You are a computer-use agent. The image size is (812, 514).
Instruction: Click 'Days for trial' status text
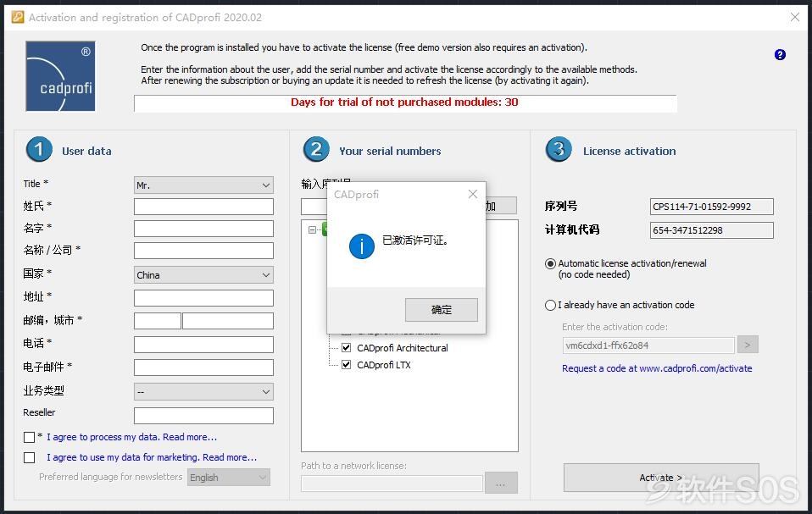pyautogui.click(x=404, y=102)
